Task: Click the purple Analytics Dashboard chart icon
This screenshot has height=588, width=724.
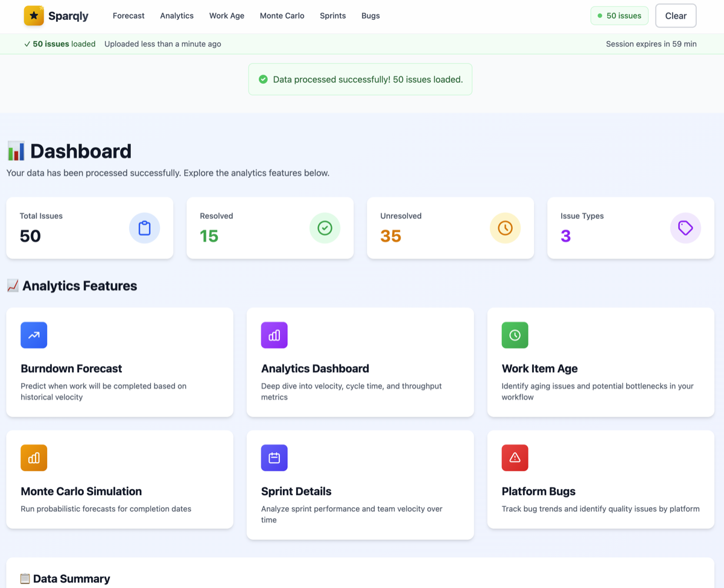Action: click(x=274, y=335)
